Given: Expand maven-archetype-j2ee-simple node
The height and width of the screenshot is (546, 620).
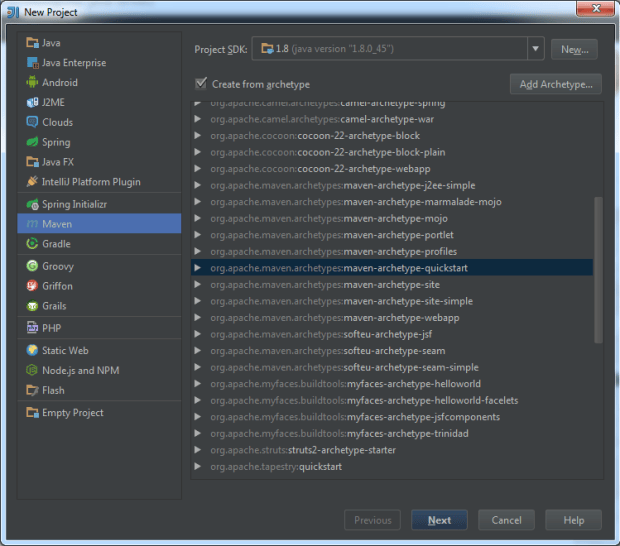Looking at the screenshot, I should (x=198, y=185).
